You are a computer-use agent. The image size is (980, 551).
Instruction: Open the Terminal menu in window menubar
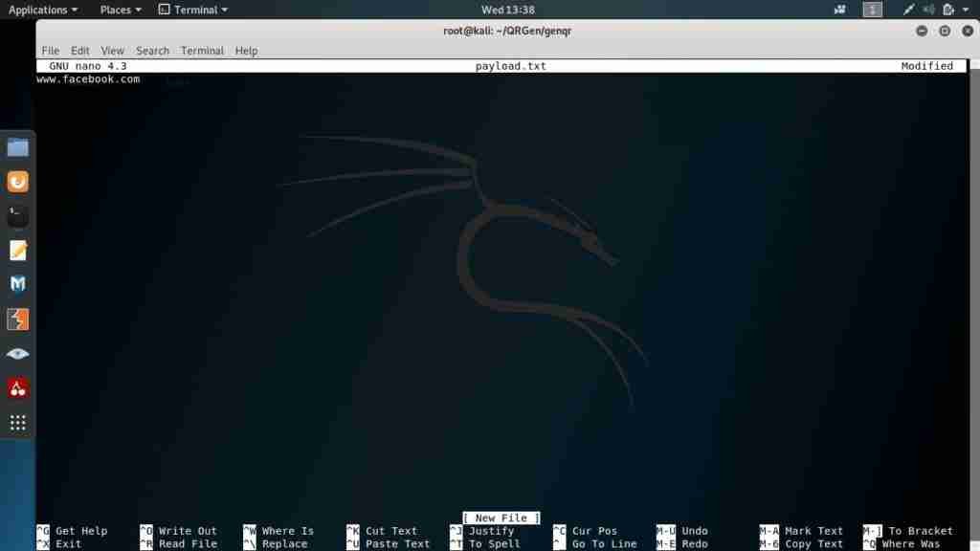click(202, 51)
